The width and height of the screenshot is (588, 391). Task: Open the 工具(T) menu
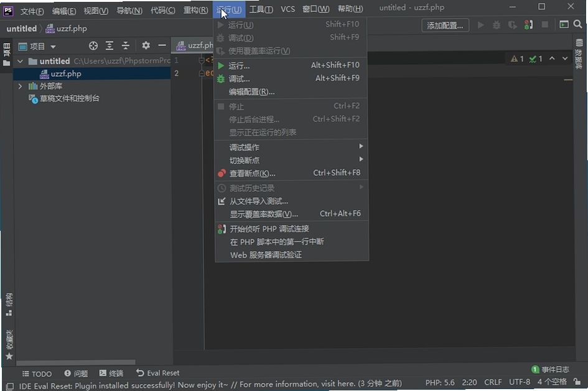click(x=261, y=9)
